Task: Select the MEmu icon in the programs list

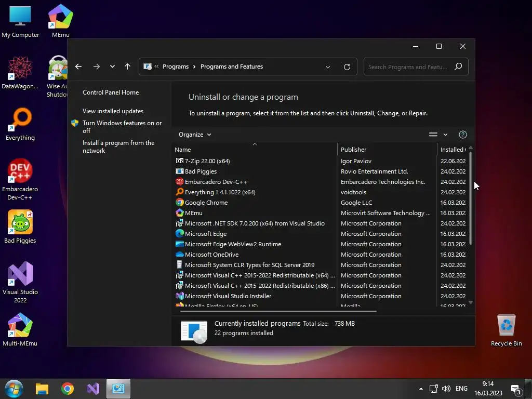Action: point(179,212)
